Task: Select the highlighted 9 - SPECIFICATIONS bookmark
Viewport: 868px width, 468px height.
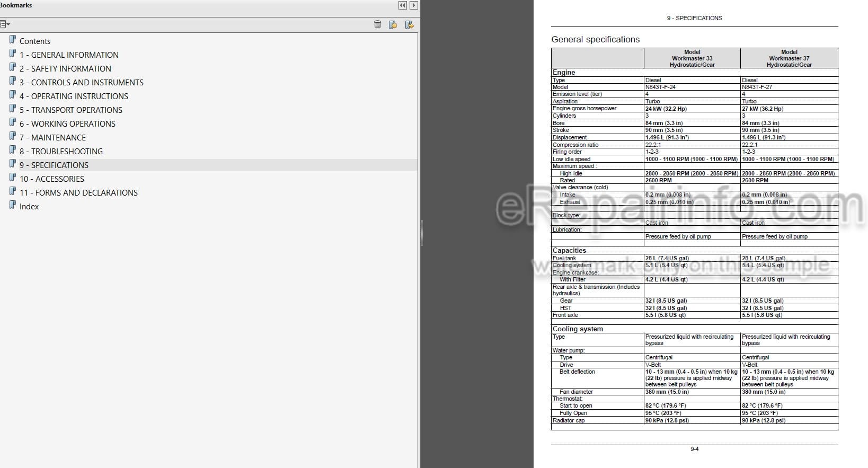Action: click(54, 165)
